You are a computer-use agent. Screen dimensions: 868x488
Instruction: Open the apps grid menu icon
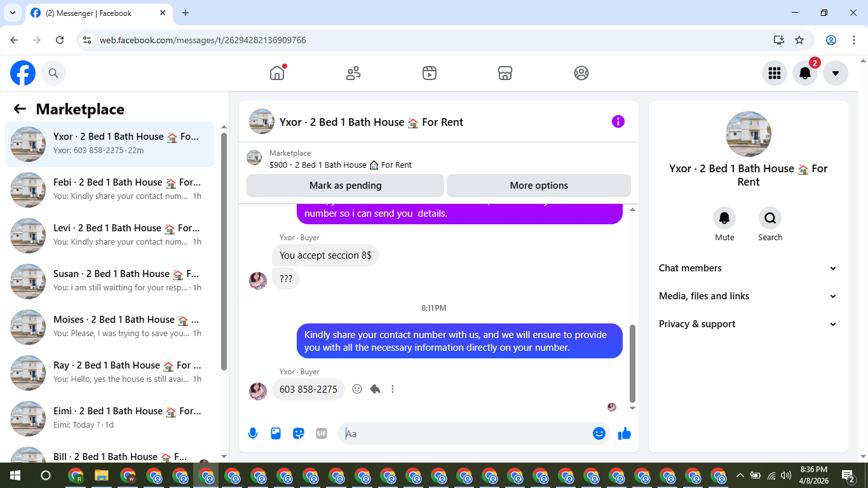[774, 73]
